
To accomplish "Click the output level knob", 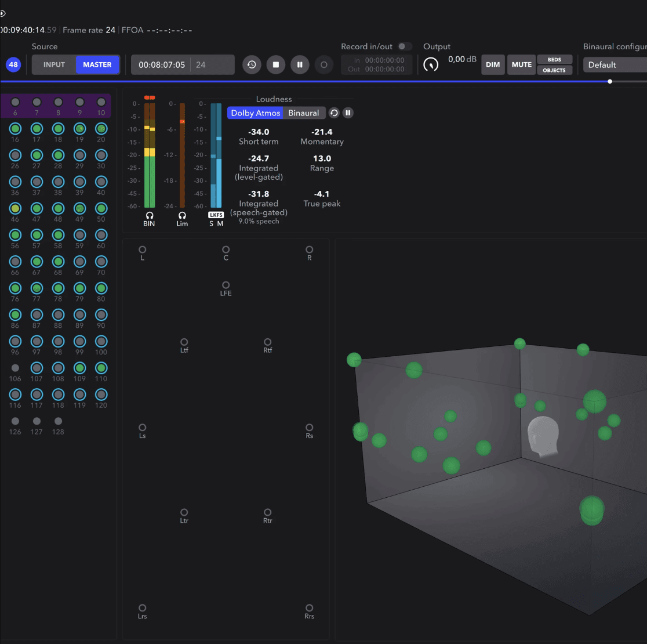I will click(x=431, y=65).
